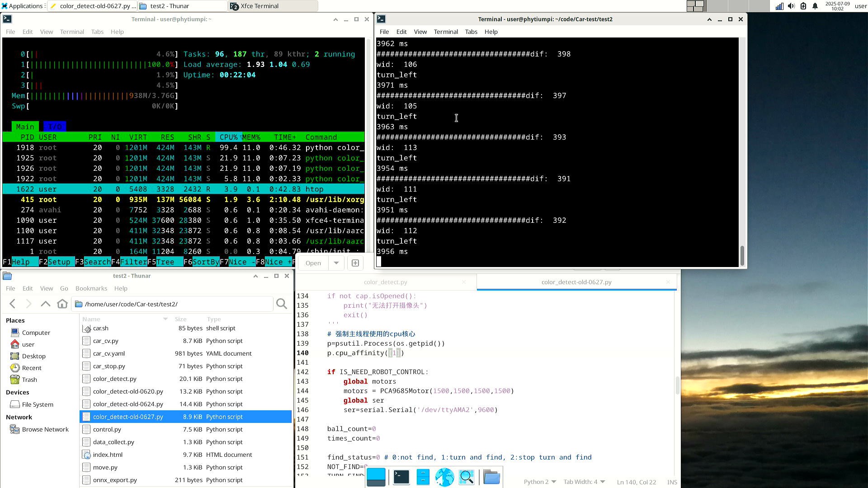The image size is (868, 488).
Task: Click the editor Open button
Action: (313, 263)
